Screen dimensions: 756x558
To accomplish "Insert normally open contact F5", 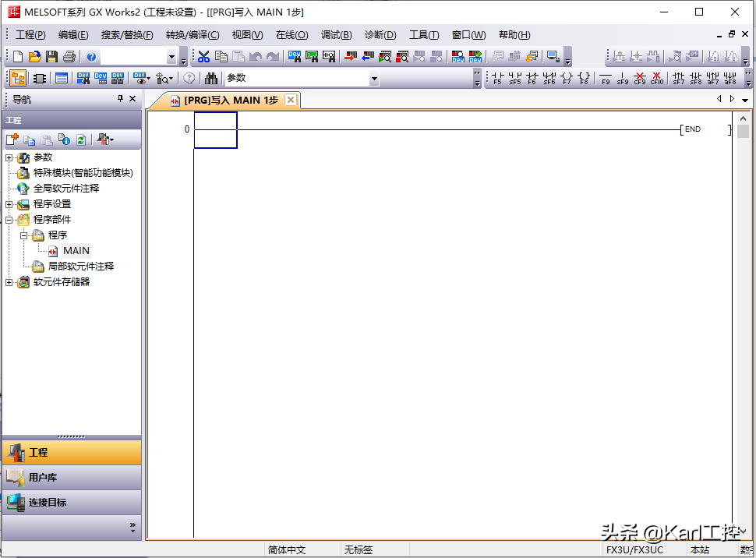I will 498,78.
